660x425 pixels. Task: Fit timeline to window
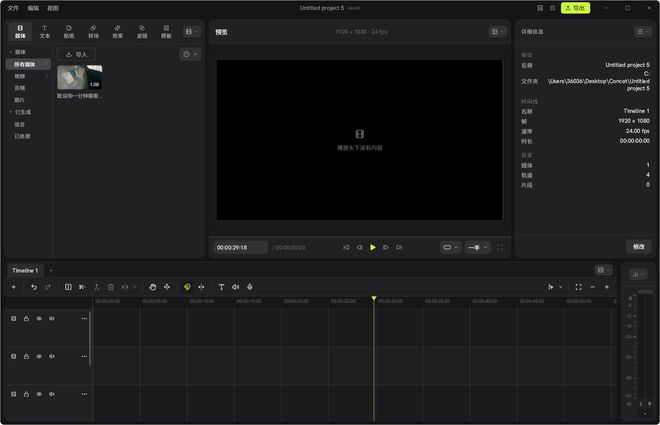click(579, 287)
